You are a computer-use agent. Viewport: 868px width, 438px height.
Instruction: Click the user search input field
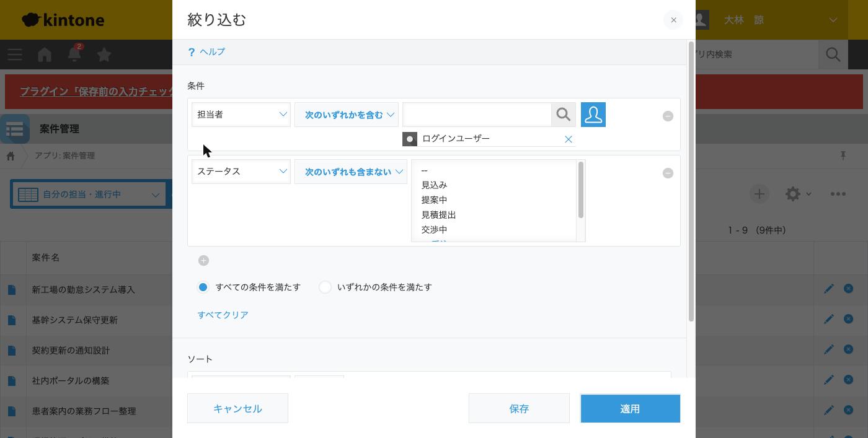[477, 115]
